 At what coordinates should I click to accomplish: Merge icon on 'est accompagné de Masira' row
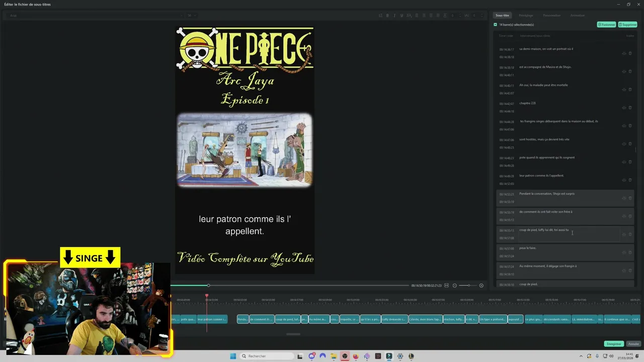tap(624, 71)
